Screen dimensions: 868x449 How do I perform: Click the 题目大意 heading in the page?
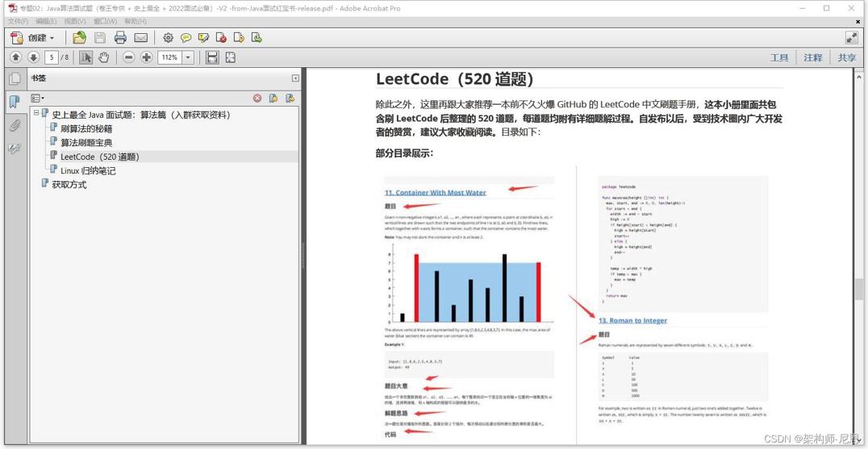click(x=396, y=386)
